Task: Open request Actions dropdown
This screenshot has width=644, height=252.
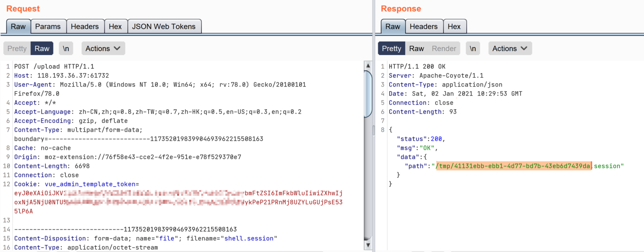Action: click(x=103, y=48)
